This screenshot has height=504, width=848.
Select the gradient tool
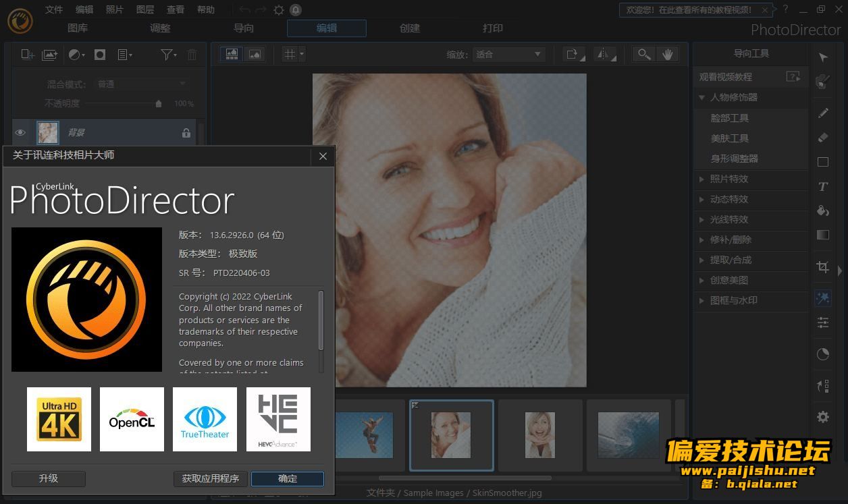822,235
